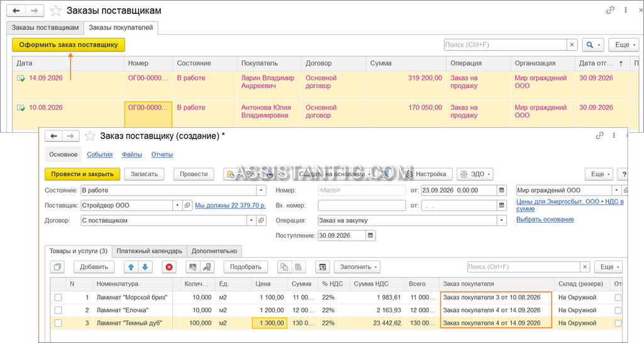
Task: Expand organization dropdown Мир ограждений ООО
Action: (616, 190)
